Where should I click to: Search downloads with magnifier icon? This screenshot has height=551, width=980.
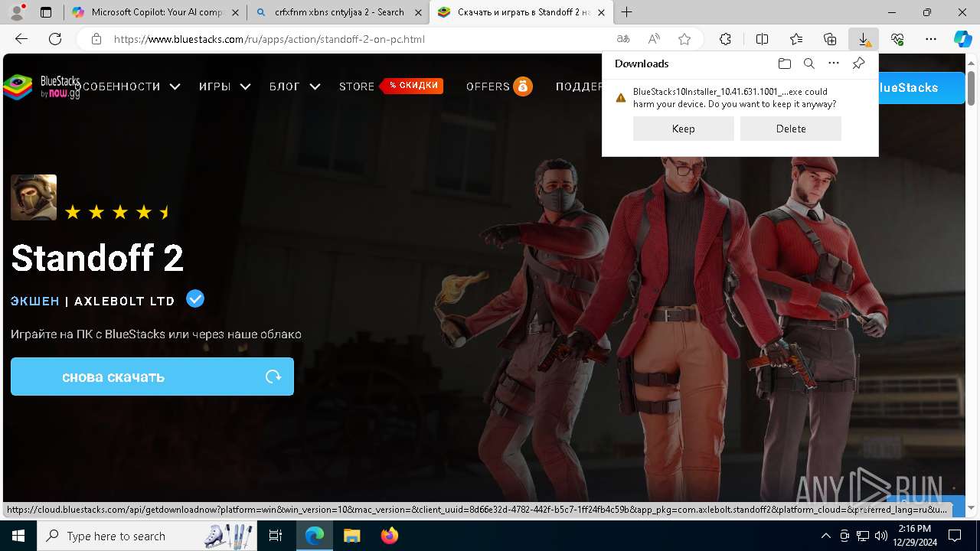808,64
